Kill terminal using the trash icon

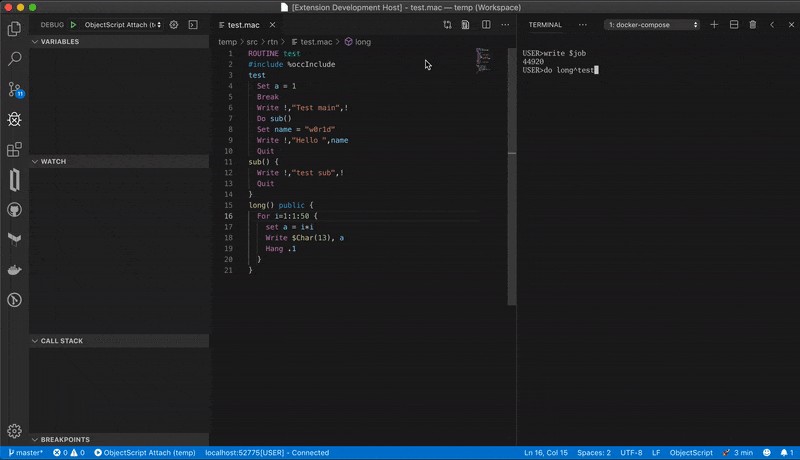point(753,24)
